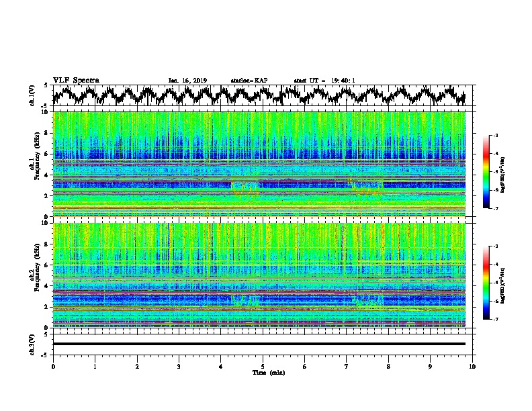Click the ch.1 emission burst near minute 7.5

tap(367, 187)
